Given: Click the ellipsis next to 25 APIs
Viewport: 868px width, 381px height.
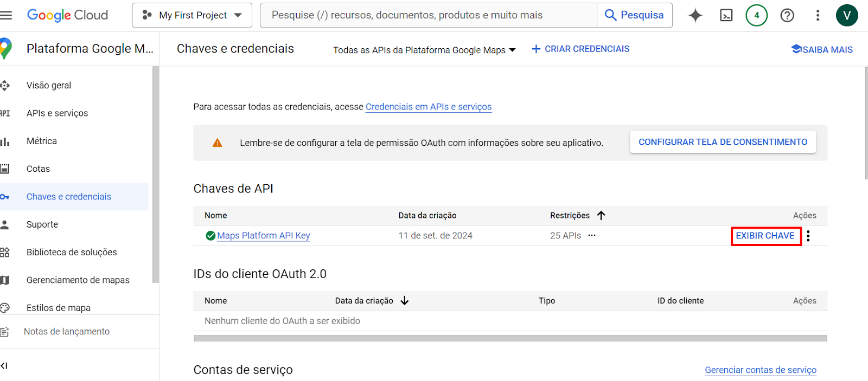Looking at the screenshot, I should 592,235.
